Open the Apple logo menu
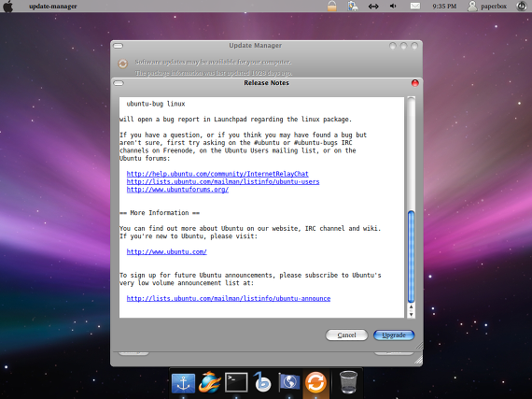Screen dimensions: 532x399 (8, 7)
